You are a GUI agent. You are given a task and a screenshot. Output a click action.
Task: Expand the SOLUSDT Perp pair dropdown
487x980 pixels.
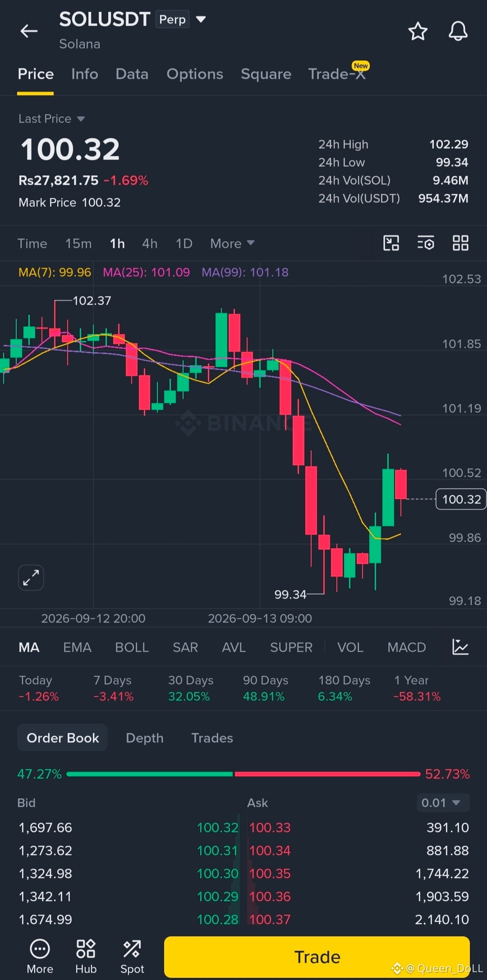coord(201,19)
